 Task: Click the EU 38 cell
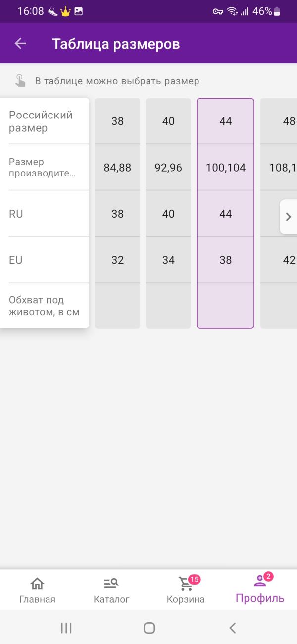click(x=226, y=260)
